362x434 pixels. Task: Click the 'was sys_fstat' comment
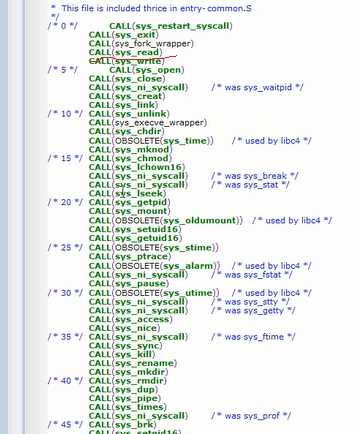click(x=252, y=275)
